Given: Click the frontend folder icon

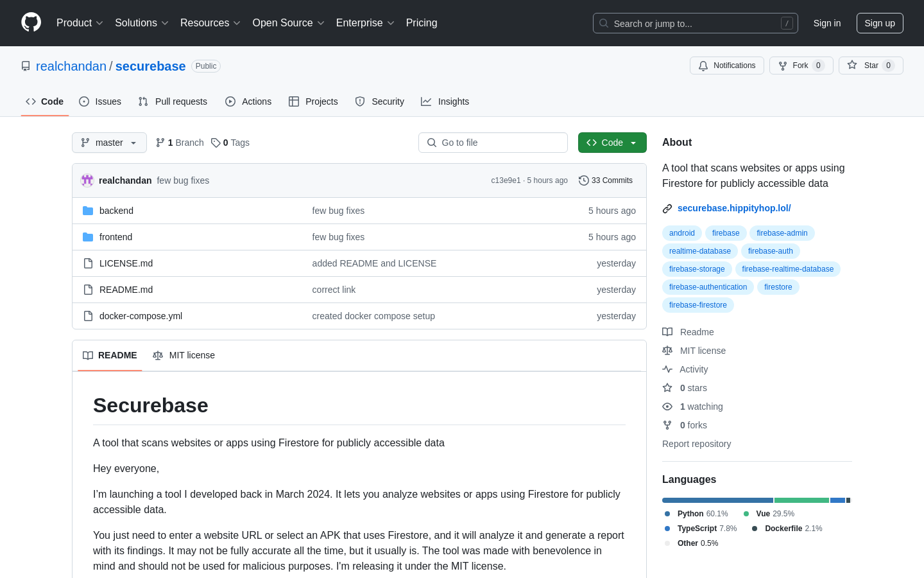Looking at the screenshot, I should pos(88,237).
